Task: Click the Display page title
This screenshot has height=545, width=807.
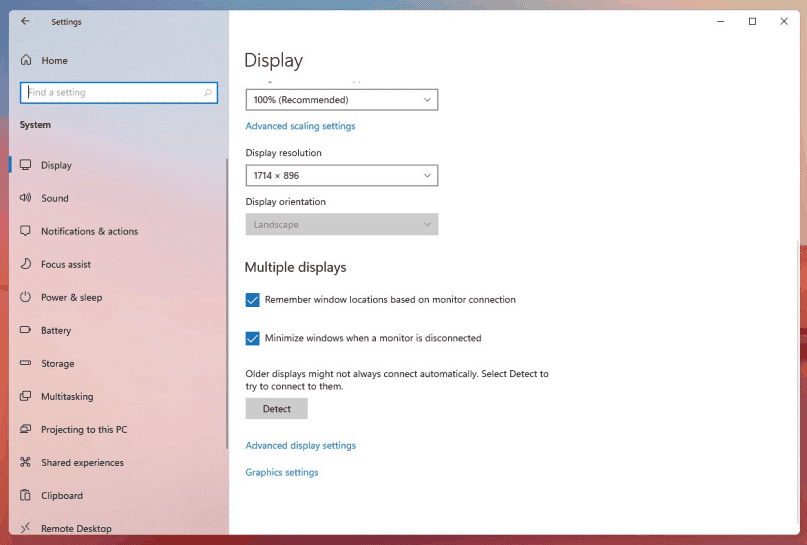Action: coord(273,60)
